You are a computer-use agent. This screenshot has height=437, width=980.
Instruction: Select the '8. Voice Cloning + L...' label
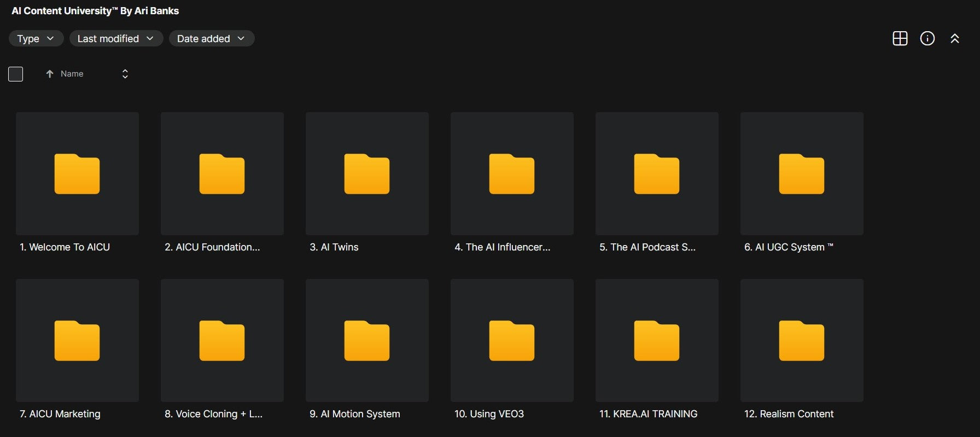[214, 414]
